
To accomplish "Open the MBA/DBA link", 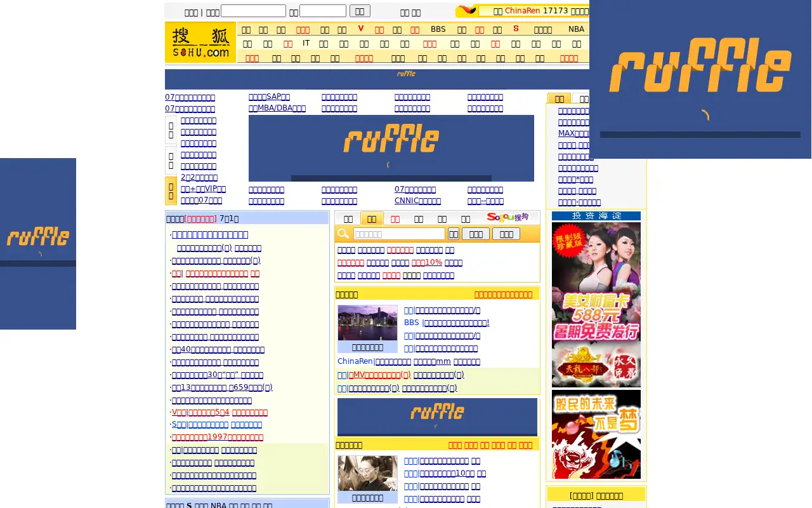I will pos(277,108).
